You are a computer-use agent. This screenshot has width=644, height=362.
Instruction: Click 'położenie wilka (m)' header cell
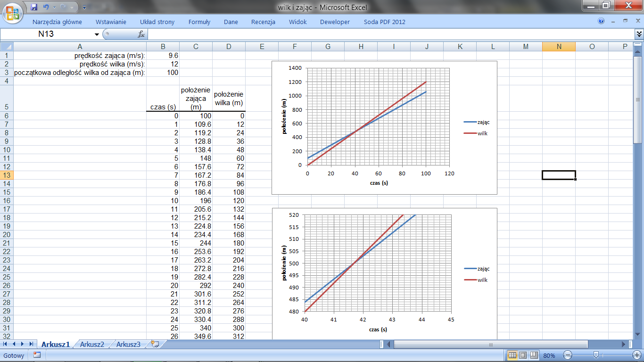pos(229,99)
